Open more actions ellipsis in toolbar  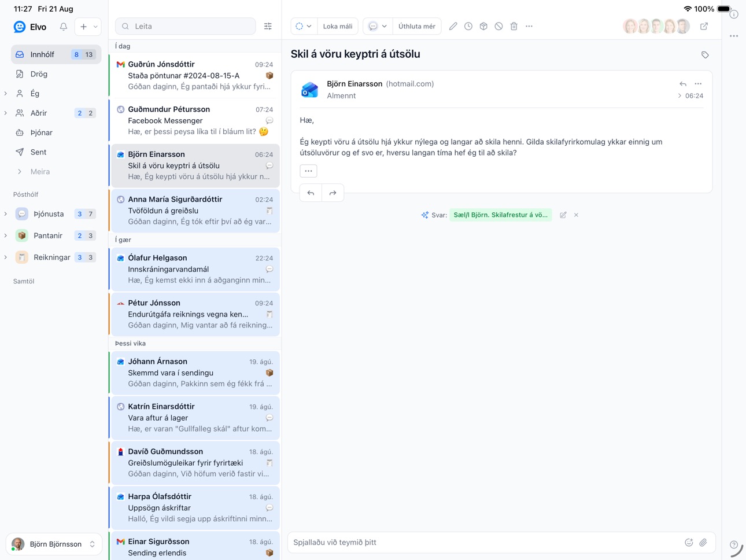click(x=529, y=27)
